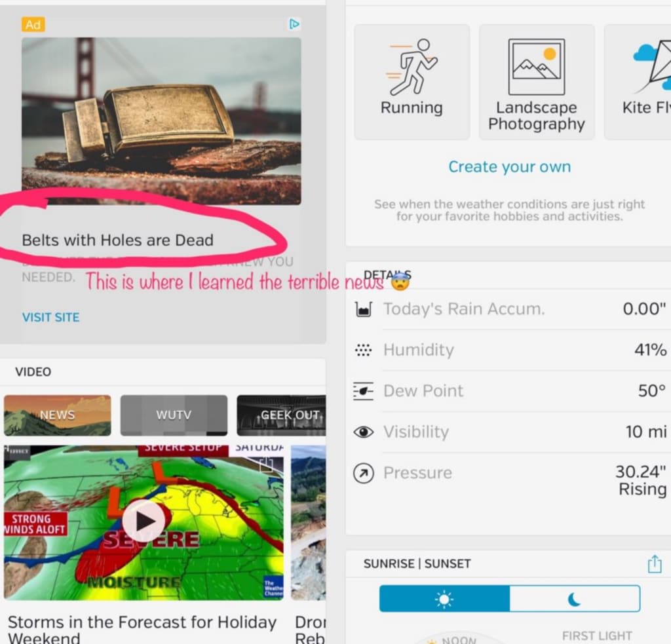Tap the Pressure arrow icon

coord(363,473)
